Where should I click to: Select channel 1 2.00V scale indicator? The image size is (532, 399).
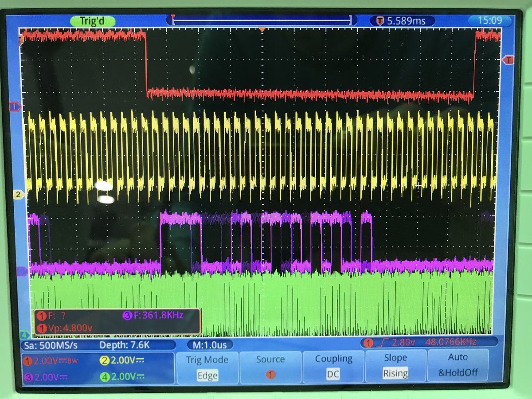pos(51,361)
